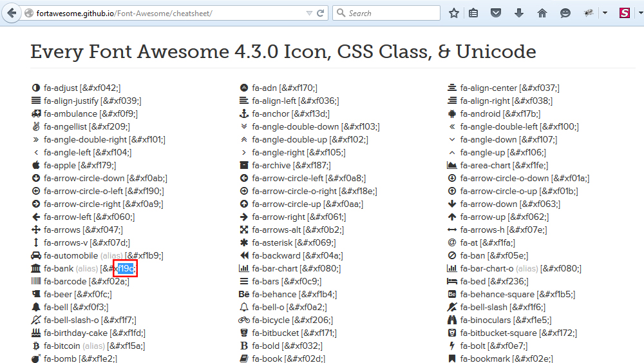Open the bookmarks list icon in toolbar
The width and height of the screenshot is (644, 363).
tap(473, 13)
